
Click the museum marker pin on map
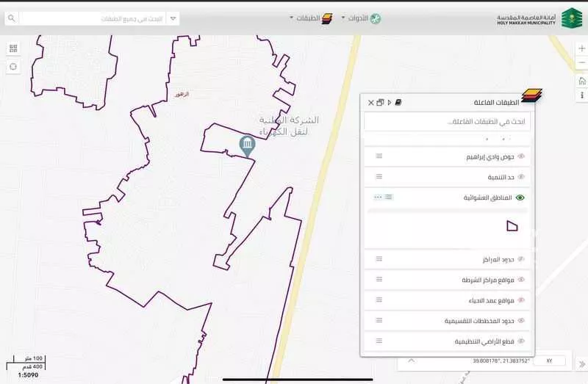click(247, 145)
